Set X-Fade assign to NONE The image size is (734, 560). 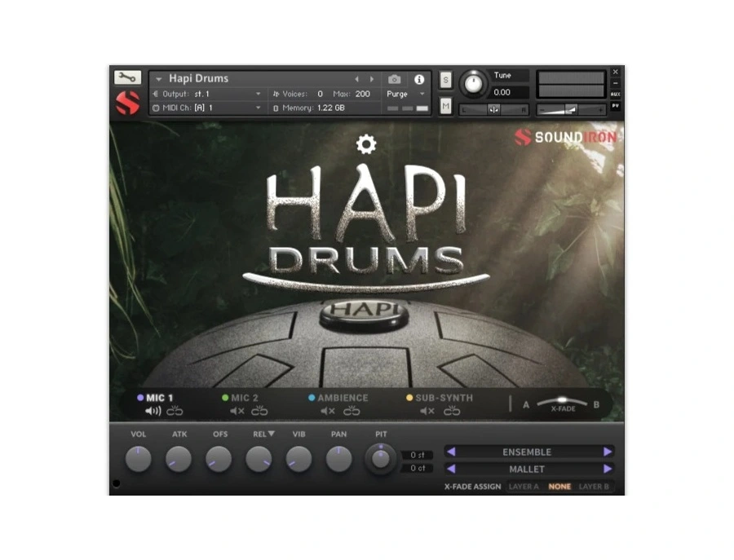(559, 487)
